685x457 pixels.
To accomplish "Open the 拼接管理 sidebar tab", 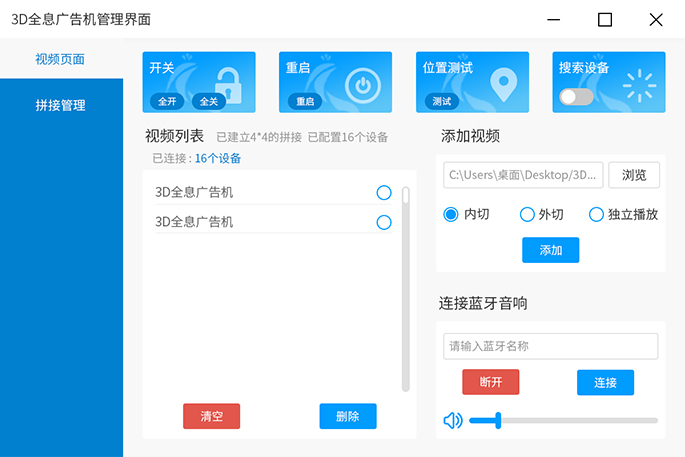I will click(x=61, y=105).
